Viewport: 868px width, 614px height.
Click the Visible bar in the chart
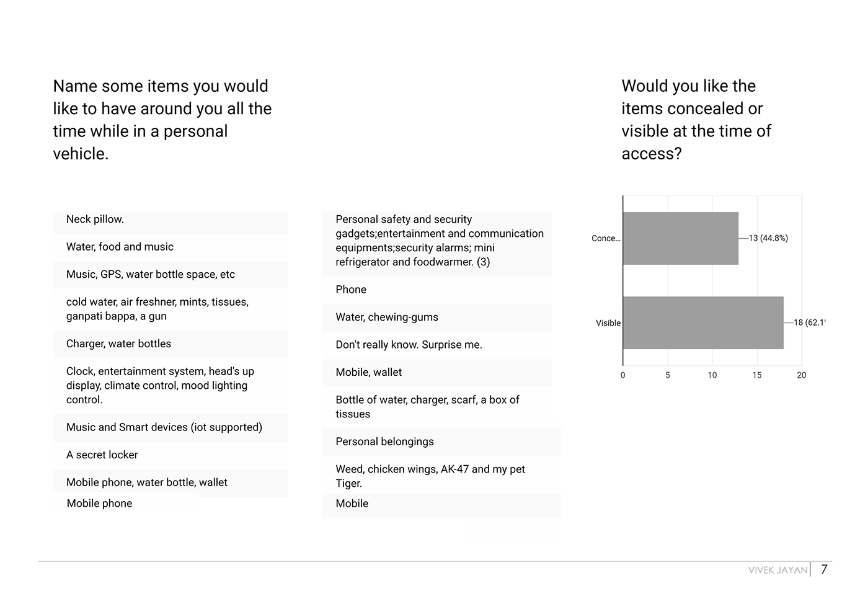tap(702, 323)
